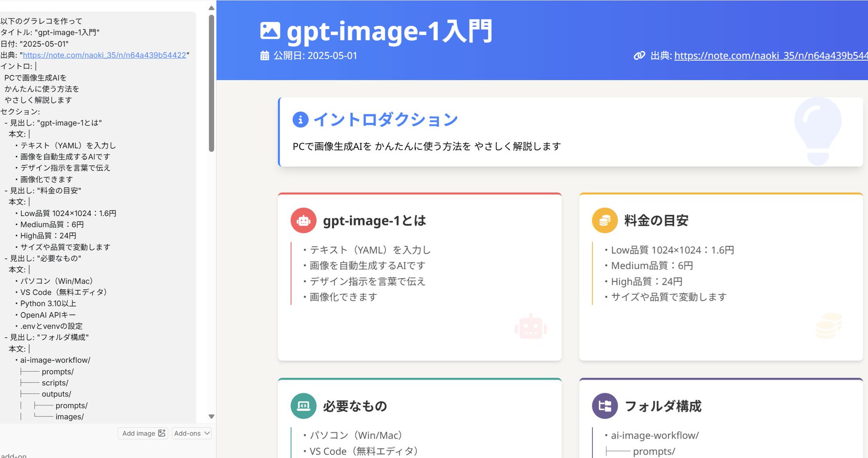Click the yellow coins icon for 料金の目安
The width and height of the screenshot is (868, 458).
click(605, 220)
